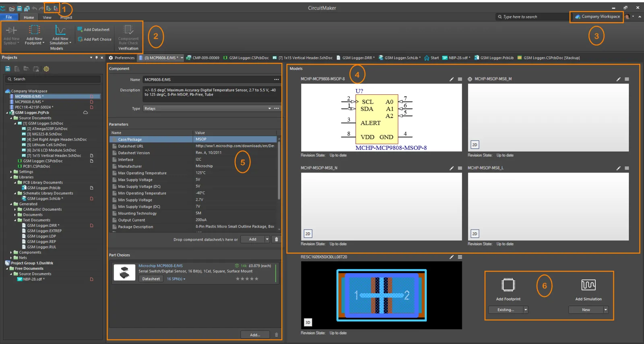Toggle 2D view on MCHP-MSOP-MS8_M footprint preview
644x344 pixels.
475,145
